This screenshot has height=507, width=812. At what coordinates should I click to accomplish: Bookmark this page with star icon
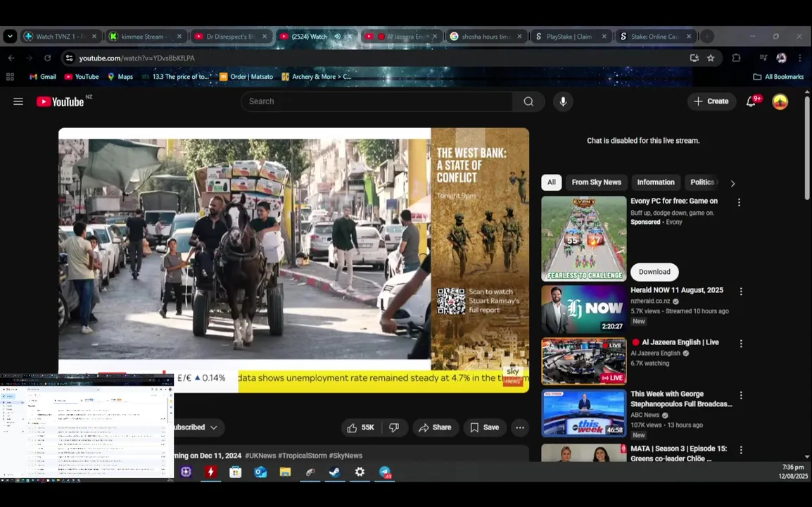pos(711,58)
